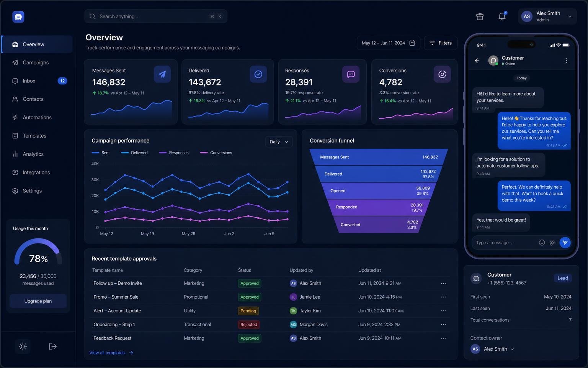Toggle the light theme sun icon
This screenshot has width=588, height=368.
(23, 347)
